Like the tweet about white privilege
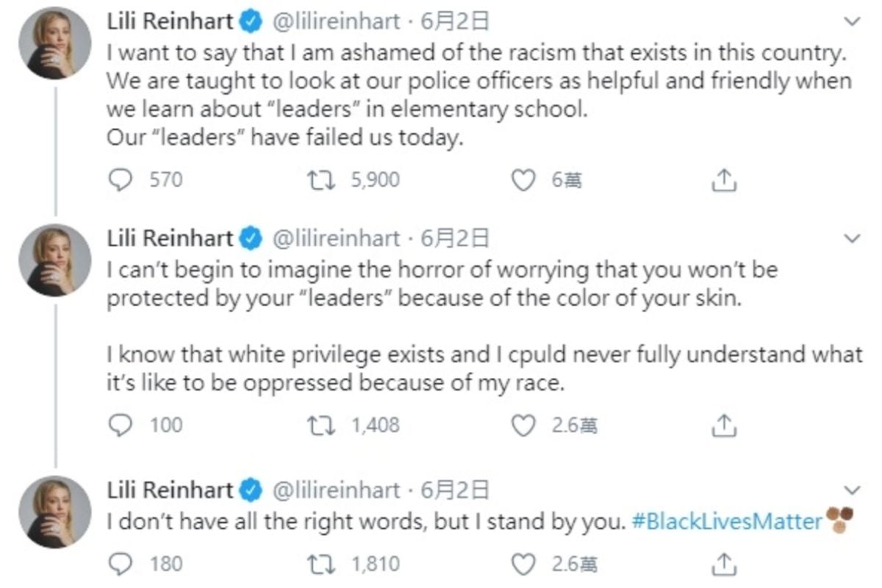Image resolution: width=882 pixels, height=588 pixels. click(523, 425)
